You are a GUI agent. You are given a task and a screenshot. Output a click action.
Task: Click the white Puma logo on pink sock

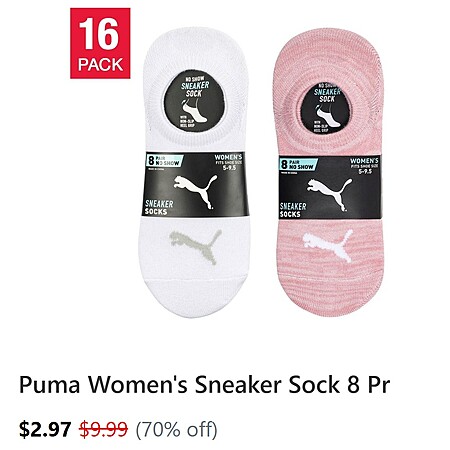coord(328,245)
